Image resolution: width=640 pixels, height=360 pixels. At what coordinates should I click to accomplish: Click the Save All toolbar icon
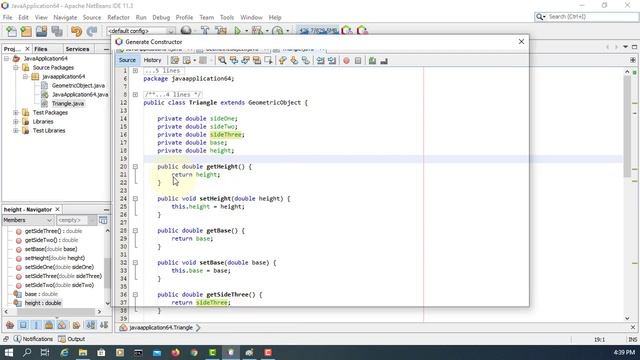pyautogui.click(x=57, y=31)
